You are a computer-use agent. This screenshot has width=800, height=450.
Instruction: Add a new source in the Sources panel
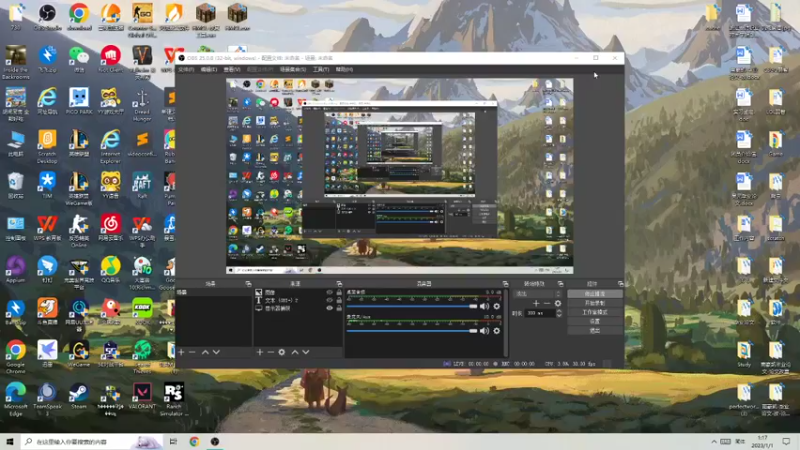(260, 352)
